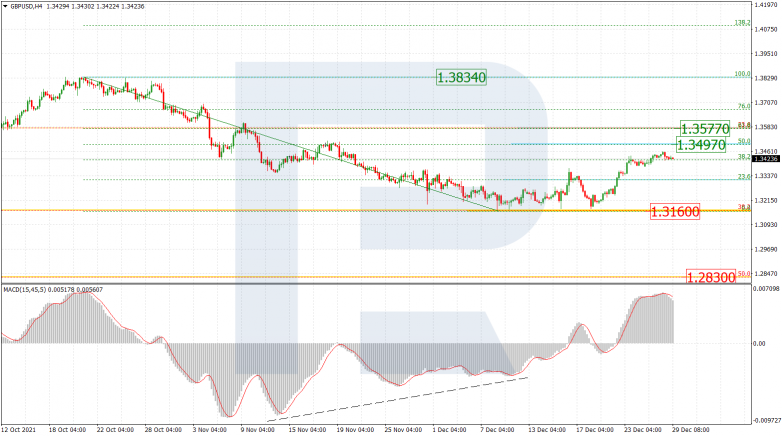The image size is (782, 436).
Task: Click the 3 Nov 04:00 time label
Action: [x=211, y=430]
